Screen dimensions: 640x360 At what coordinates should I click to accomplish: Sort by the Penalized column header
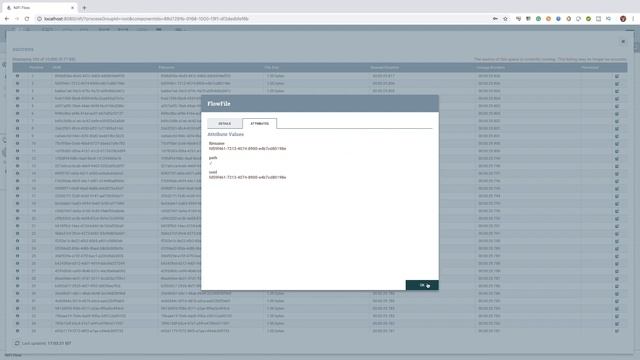tap(590, 67)
